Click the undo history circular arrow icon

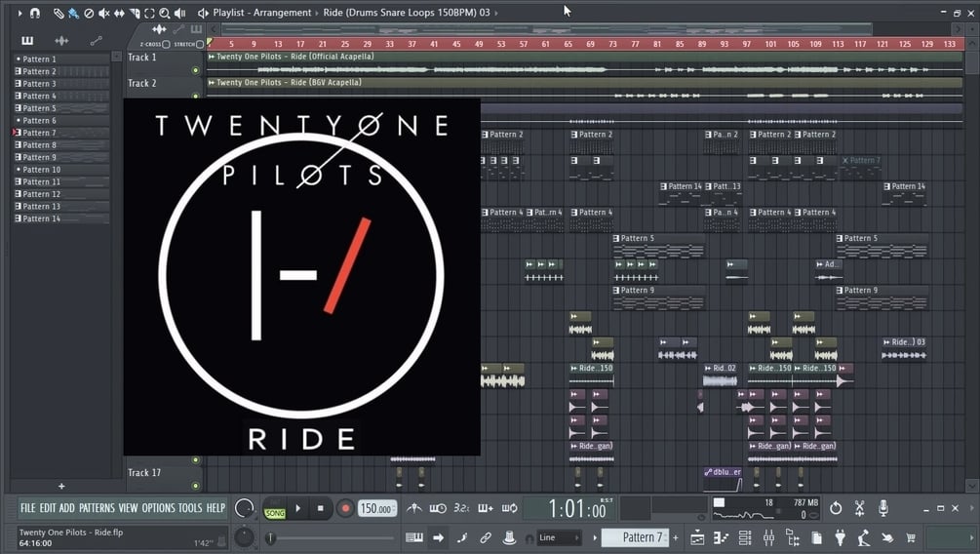tap(836, 508)
